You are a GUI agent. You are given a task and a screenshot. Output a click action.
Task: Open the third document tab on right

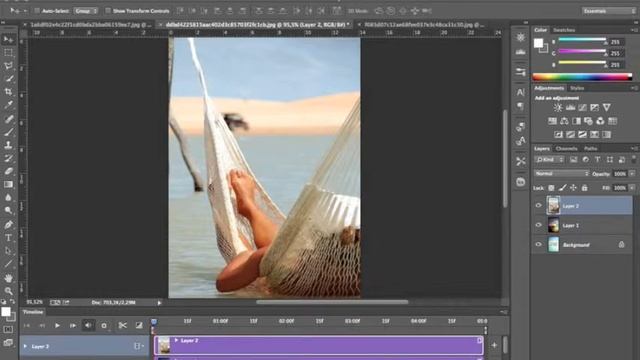click(x=424, y=25)
